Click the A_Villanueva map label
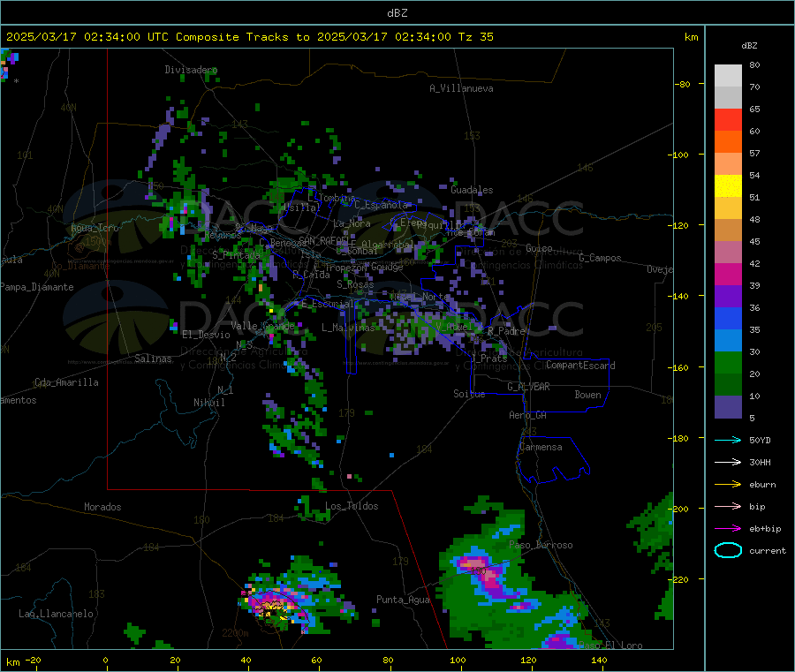Image resolution: width=795 pixels, height=672 pixels. click(x=461, y=88)
